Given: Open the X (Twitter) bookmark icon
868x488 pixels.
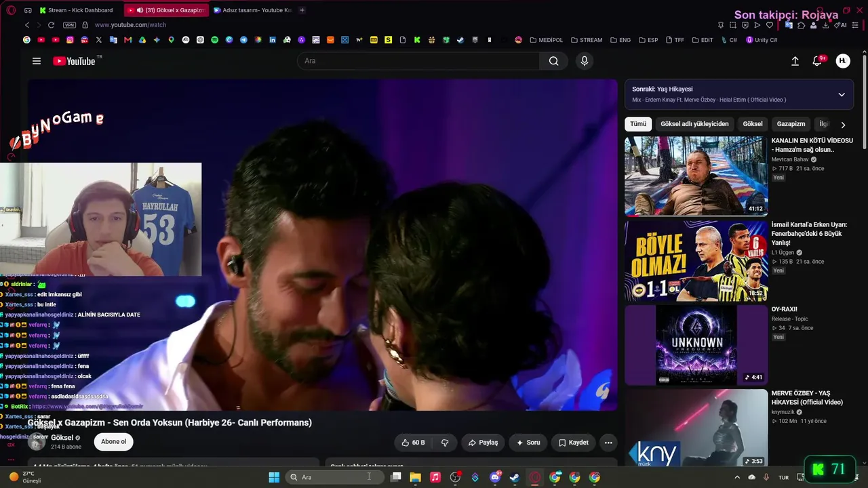Looking at the screenshot, I should point(99,40).
